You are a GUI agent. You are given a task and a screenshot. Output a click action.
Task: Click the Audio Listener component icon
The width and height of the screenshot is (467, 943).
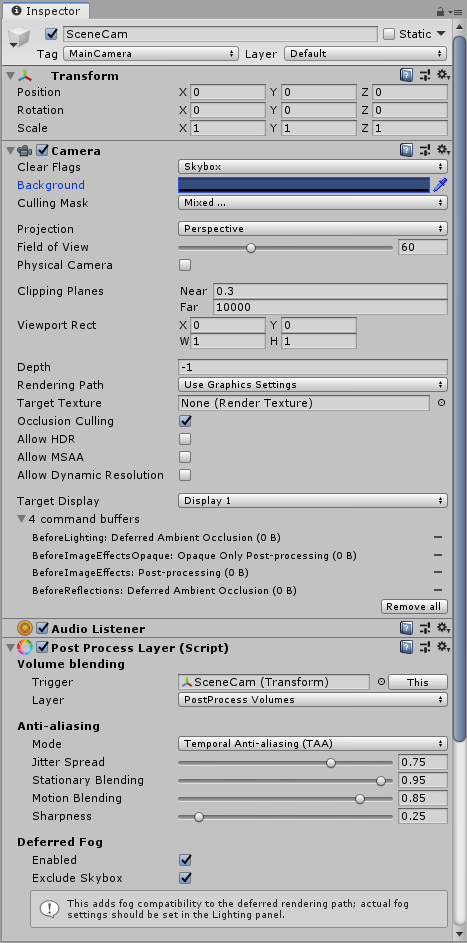point(25,628)
